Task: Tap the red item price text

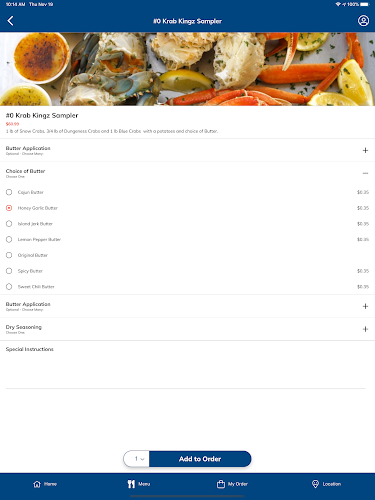Action: [x=12, y=124]
